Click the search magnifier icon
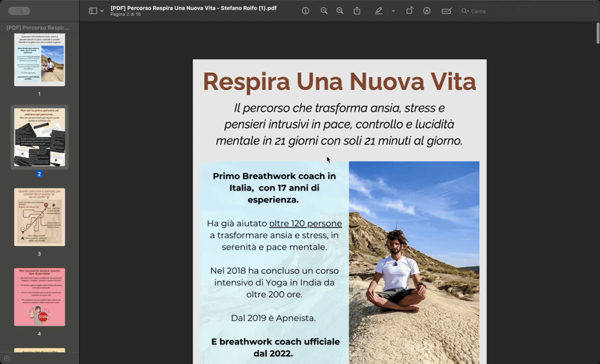 (463, 11)
